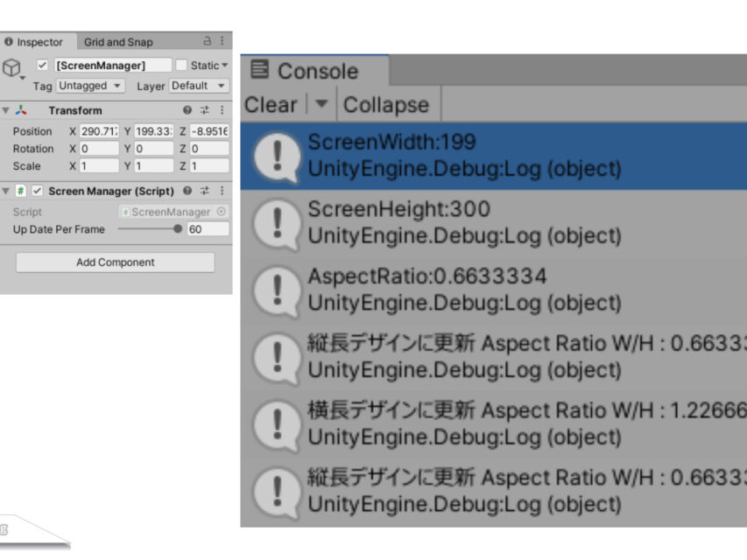Collapse the Transform component foldout

6,110
